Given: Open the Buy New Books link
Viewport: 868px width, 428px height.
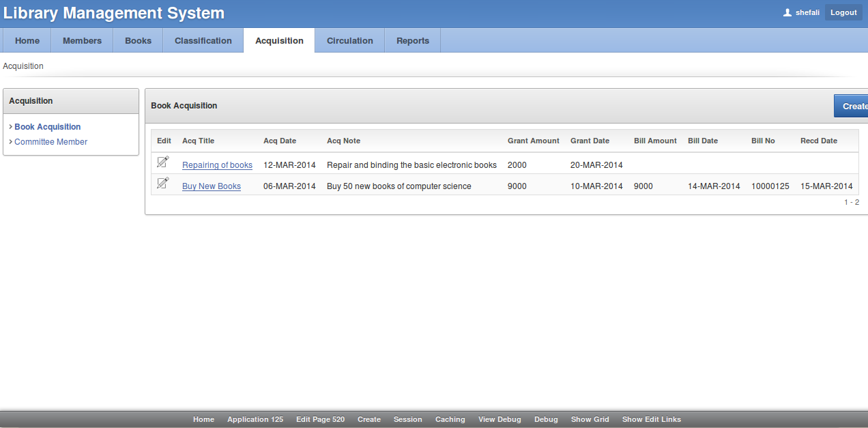Looking at the screenshot, I should (x=211, y=186).
